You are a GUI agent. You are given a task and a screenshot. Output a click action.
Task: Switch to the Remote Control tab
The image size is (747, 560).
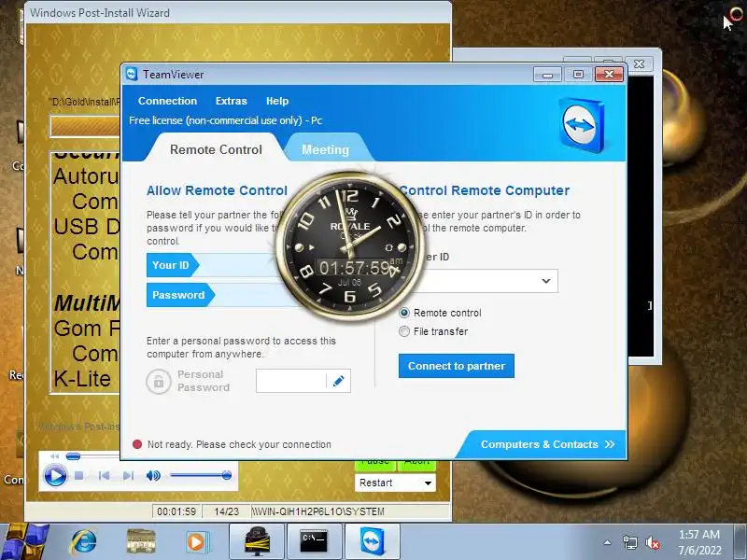click(216, 149)
